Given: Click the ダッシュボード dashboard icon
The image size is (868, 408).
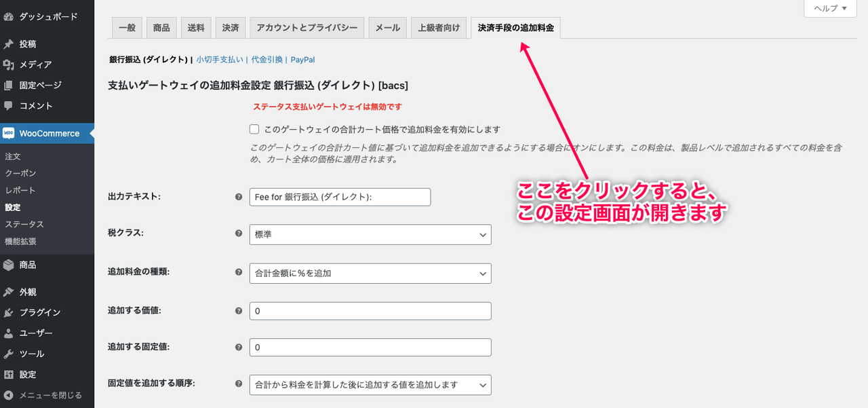Looking at the screenshot, I should click(8, 16).
